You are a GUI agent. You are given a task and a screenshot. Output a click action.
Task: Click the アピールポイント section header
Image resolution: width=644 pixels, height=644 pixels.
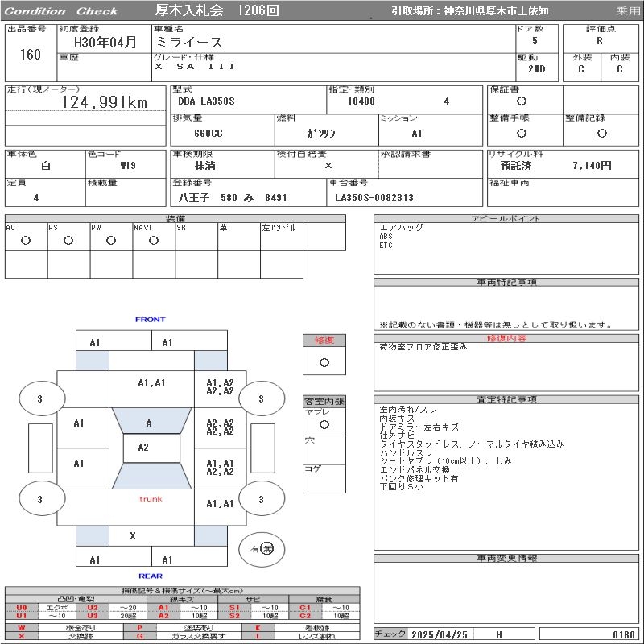[x=506, y=219]
